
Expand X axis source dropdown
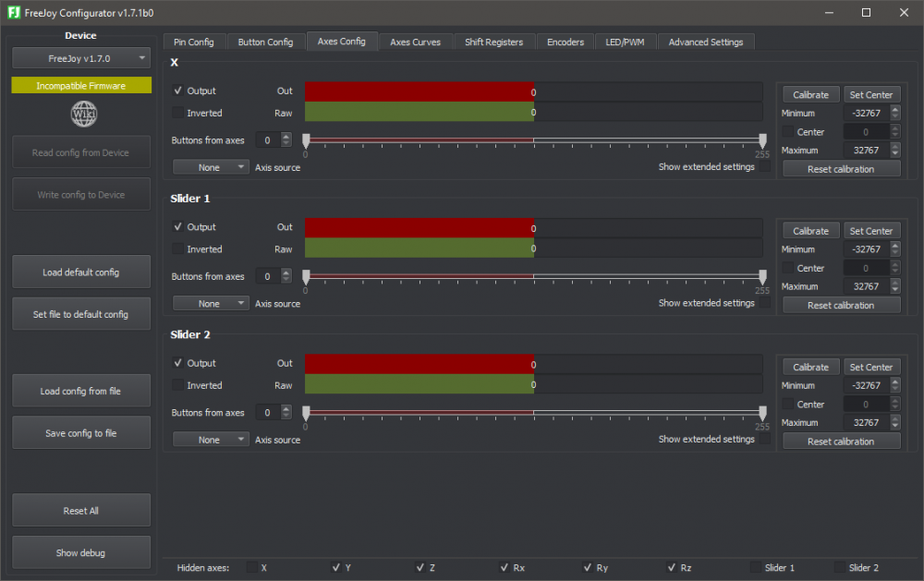click(x=211, y=167)
